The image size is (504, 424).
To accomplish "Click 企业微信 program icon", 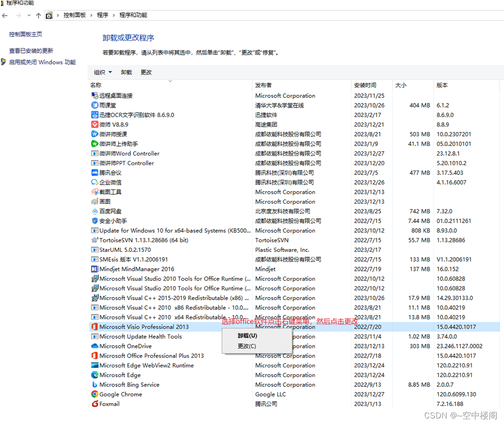I will click(x=95, y=182).
